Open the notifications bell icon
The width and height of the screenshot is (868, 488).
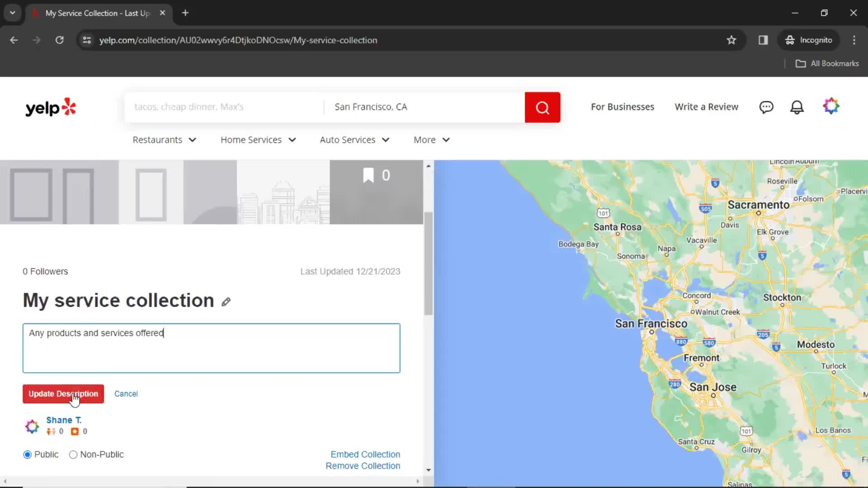click(797, 107)
